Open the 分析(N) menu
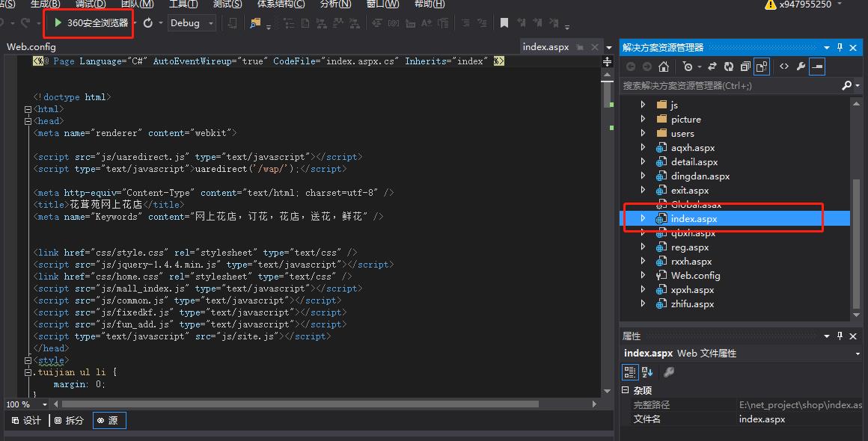The image size is (868, 441). pos(335,4)
